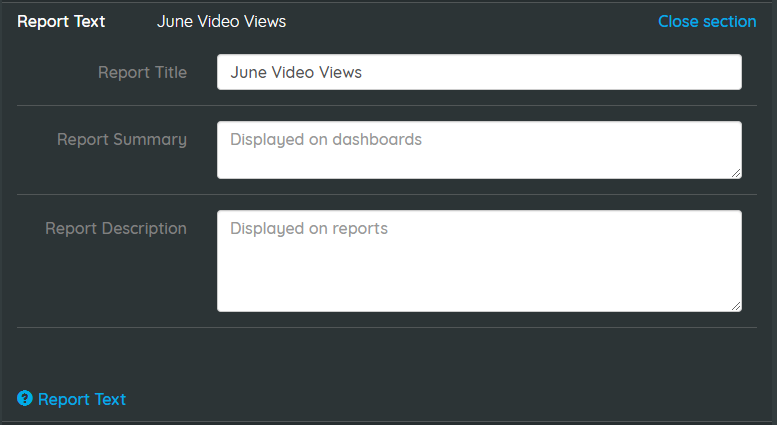Click the 'Displayed on reports' placeholder text
Viewport: 777px width, 425px height.
tap(309, 228)
